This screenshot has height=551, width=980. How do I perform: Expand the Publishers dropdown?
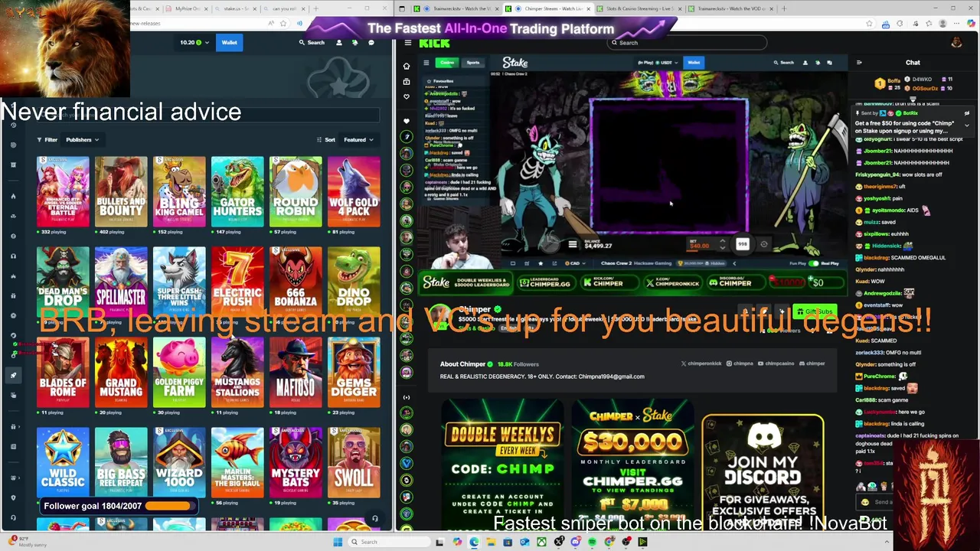click(x=82, y=139)
